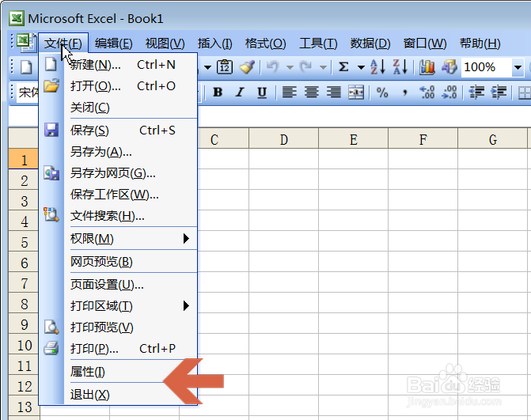Viewport: 531px width, 420px height.
Task: Open the 视图(V) menu
Action: (x=165, y=44)
